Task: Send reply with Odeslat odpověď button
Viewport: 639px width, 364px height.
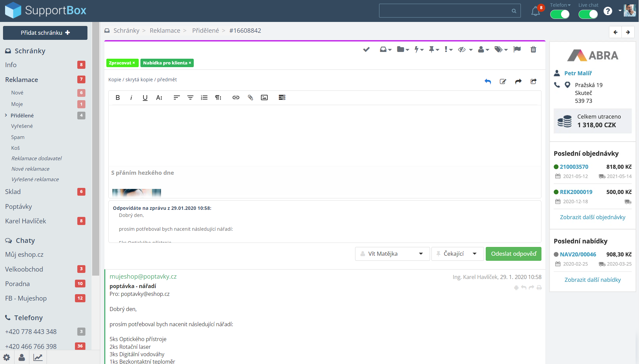Action: (513, 254)
